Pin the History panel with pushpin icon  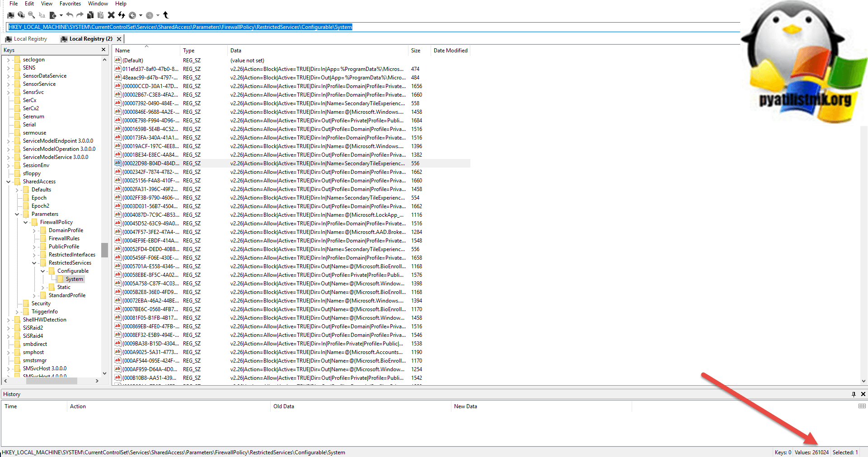854,394
